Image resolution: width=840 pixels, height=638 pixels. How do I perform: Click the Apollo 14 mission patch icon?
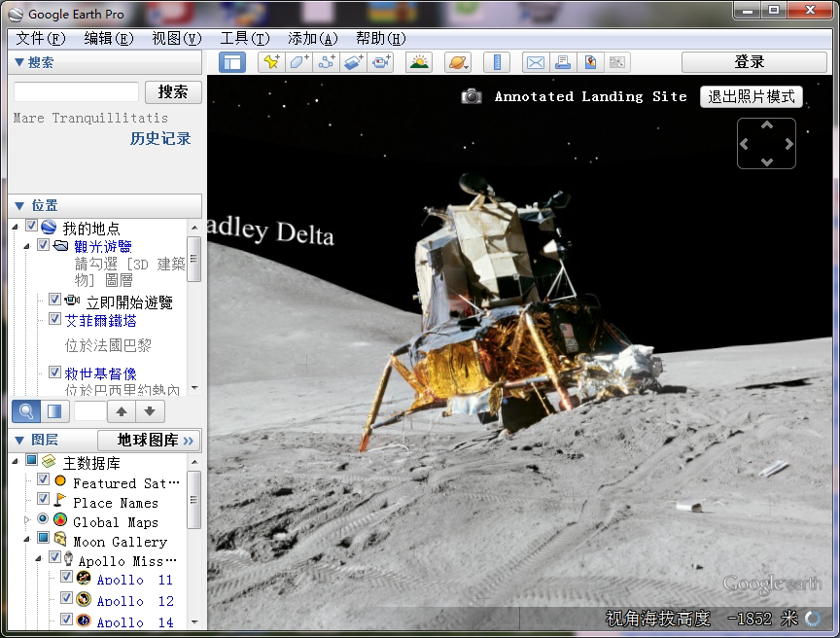pos(83,620)
